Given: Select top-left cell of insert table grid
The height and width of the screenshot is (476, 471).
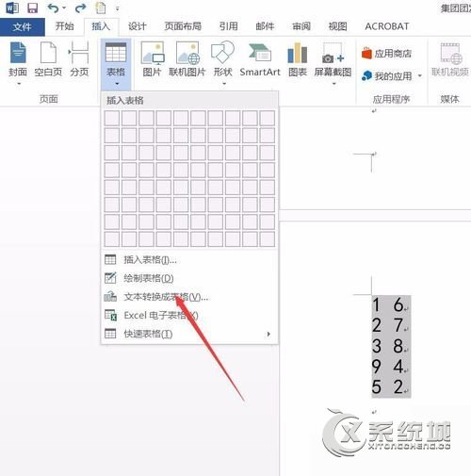Looking at the screenshot, I should point(112,118).
